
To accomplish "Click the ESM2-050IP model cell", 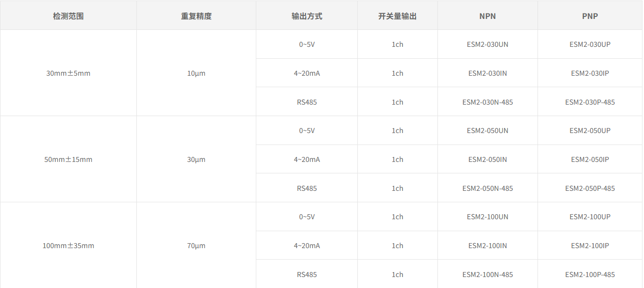I will (590, 159).
